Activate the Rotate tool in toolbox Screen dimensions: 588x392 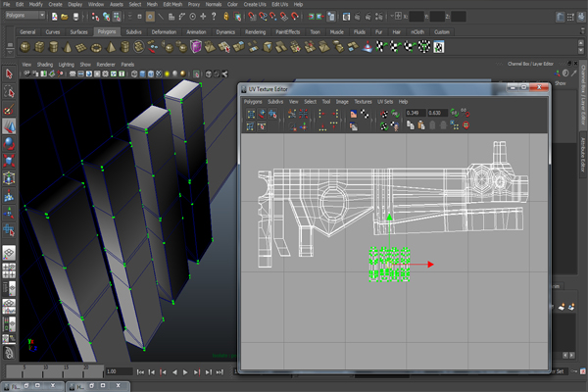9,144
